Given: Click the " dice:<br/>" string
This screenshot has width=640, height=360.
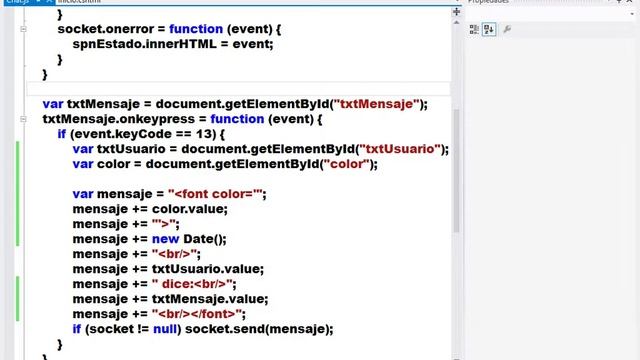Looking at the screenshot, I should (x=192, y=284).
